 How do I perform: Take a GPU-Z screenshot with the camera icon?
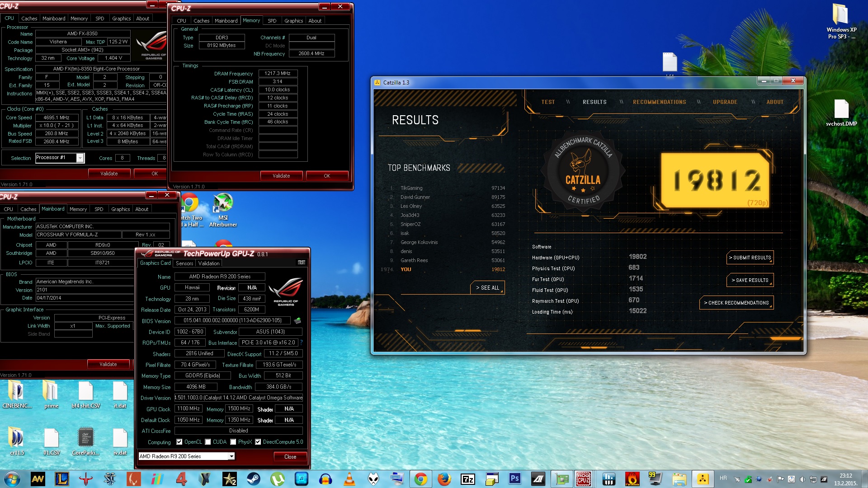coord(302,263)
